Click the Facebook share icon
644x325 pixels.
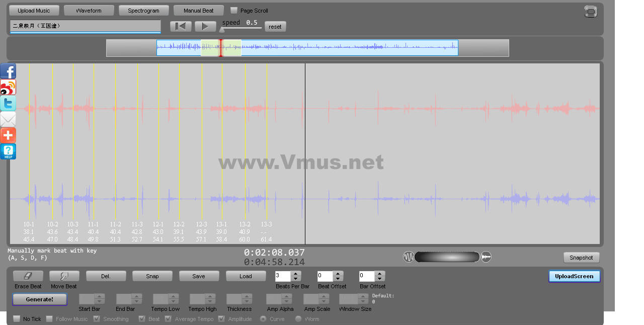pos(8,71)
